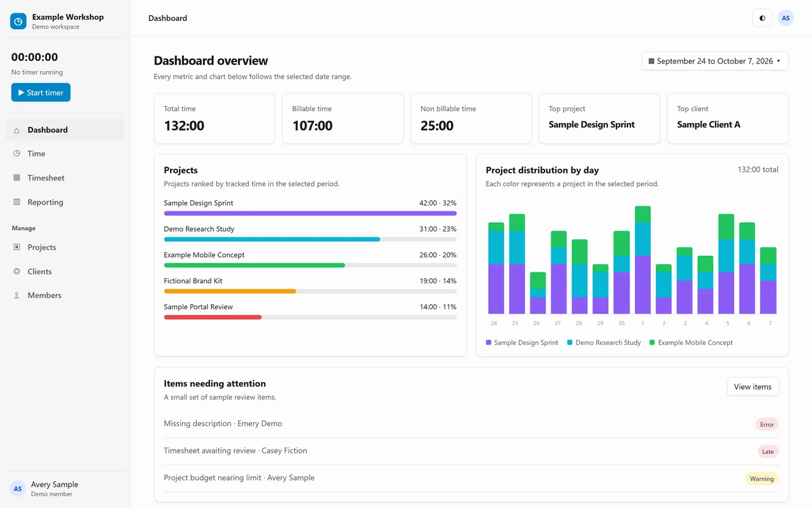This screenshot has width=812, height=508.
Task: Click the Time clock icon in sidebar
Action: coord(16,154)
